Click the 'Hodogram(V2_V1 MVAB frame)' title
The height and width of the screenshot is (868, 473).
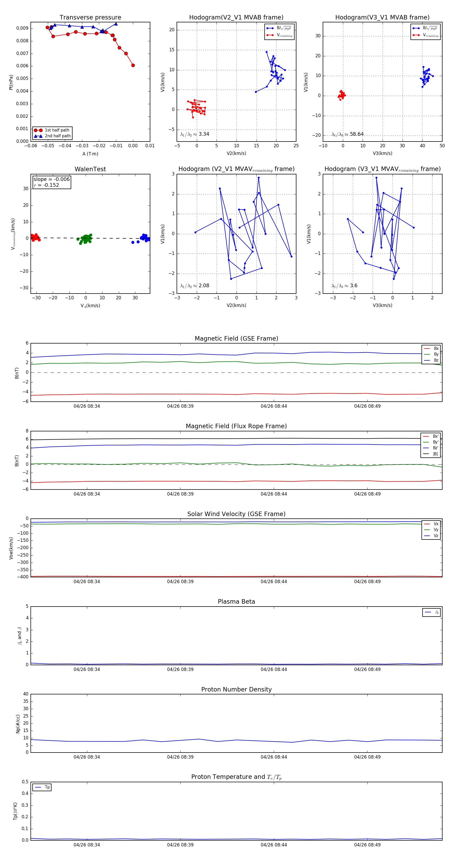pyautogui.click(x=236, y=17)
